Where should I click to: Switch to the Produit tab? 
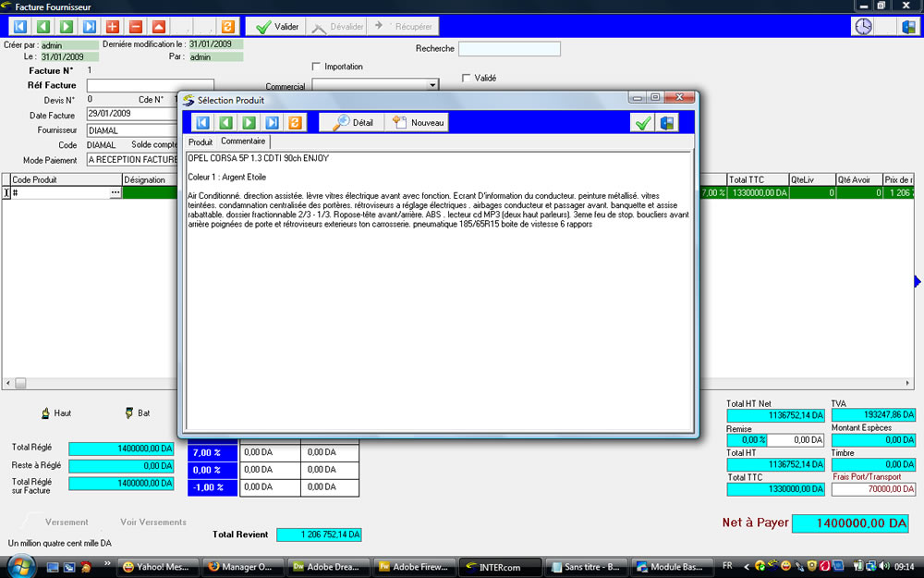click(x=201, y=142)
